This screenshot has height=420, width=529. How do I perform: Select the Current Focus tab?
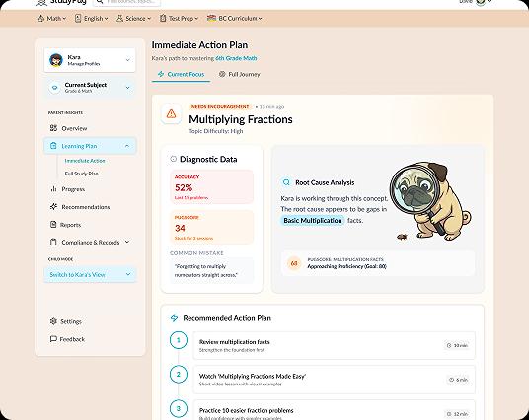[x=182, y=74]
